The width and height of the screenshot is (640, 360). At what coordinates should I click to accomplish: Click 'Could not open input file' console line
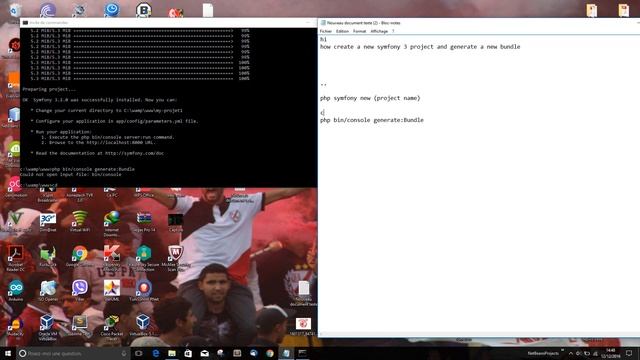coord(72,174)
